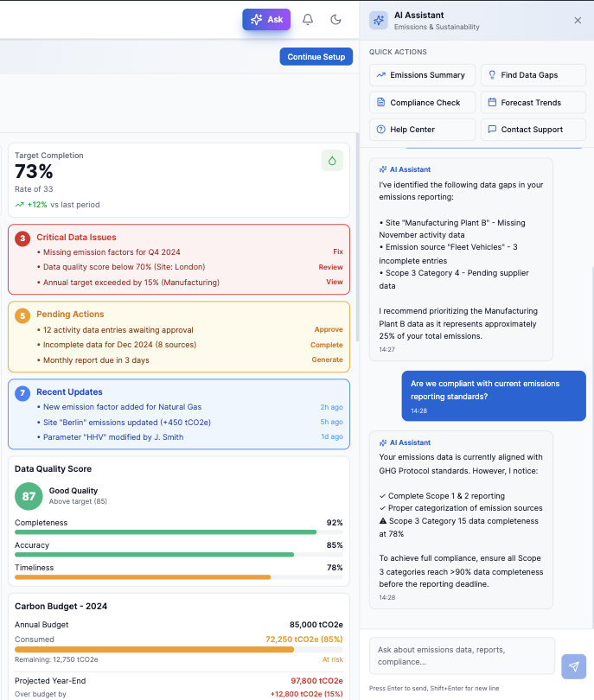Click the chat bubble icon on Contact Support
The image size is (594, 700).
pyautogui.click(x=493, y=130)
